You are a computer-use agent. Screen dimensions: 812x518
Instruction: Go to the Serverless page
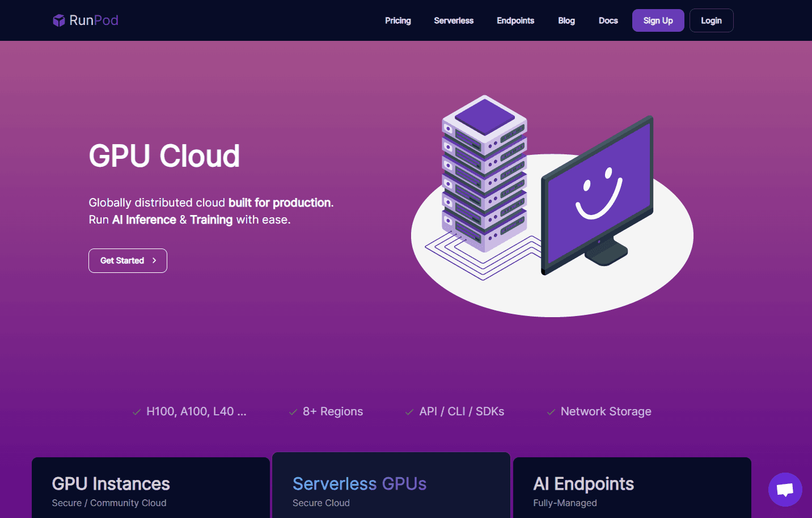454,20
